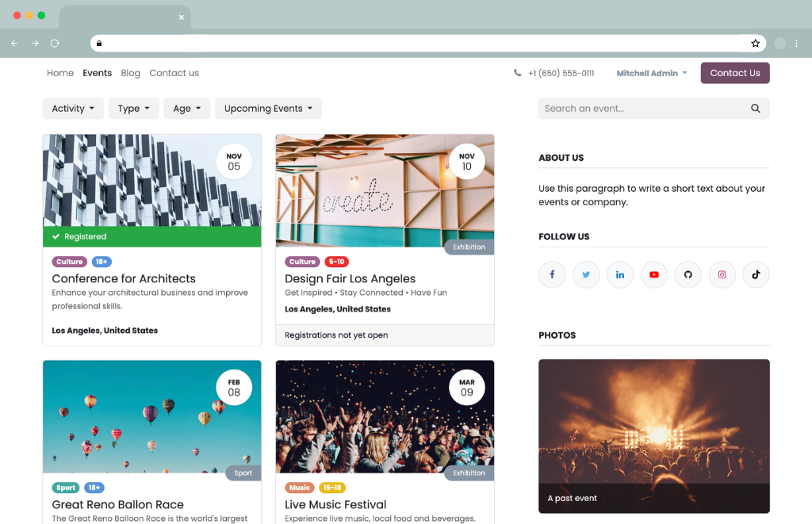Click the Instagram social icon

[722, 274]
